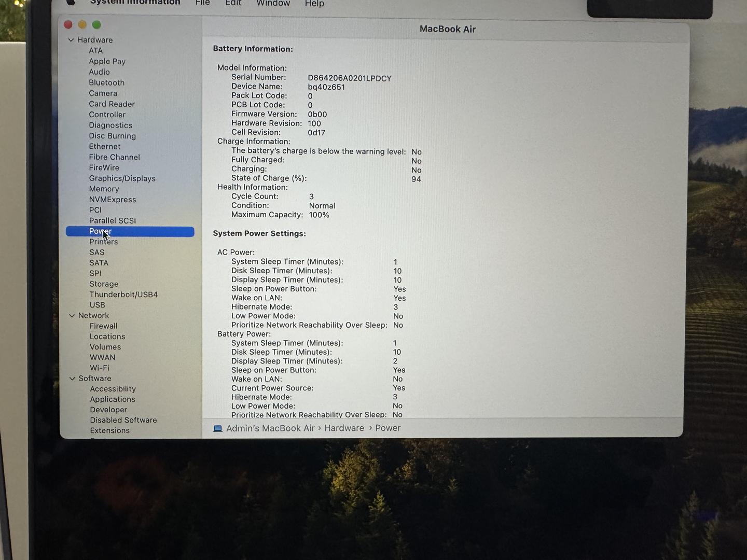Click Hardware in the path bar
The width and height of the screenshot is (747, 560).
(x=344, y=428)
